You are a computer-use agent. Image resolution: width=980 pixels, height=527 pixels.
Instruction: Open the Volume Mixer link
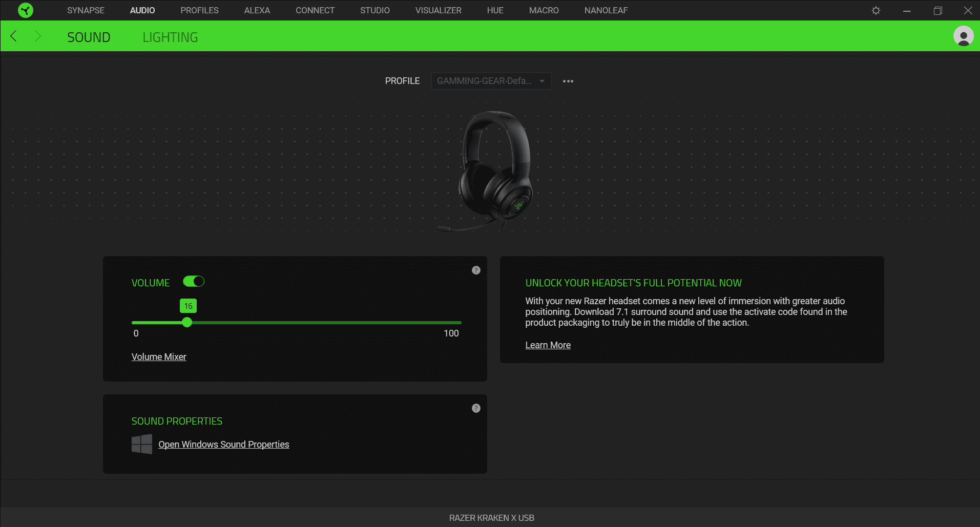[x=159, y=356]
